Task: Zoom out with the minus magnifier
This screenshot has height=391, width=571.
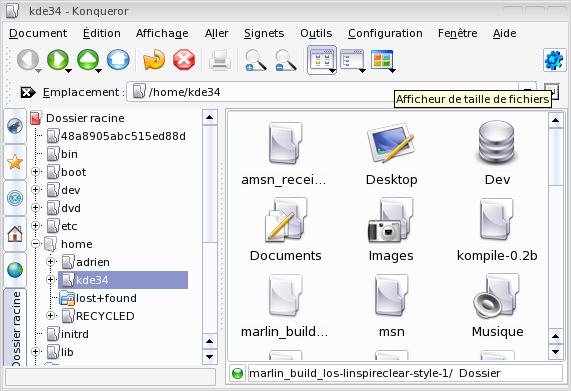Action: [x=285, y=60]
